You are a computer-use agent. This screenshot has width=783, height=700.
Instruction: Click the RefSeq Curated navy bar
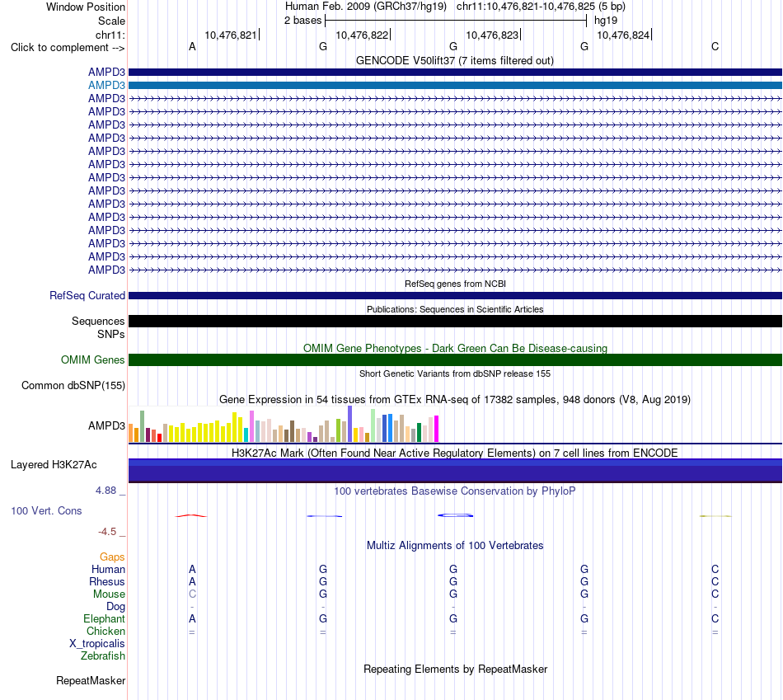point(455,296)
